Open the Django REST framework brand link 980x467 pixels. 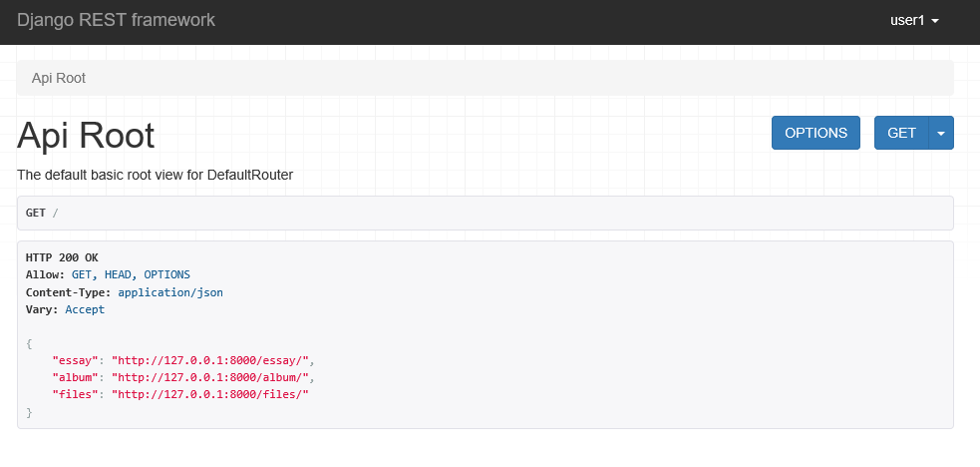[116, 20]
